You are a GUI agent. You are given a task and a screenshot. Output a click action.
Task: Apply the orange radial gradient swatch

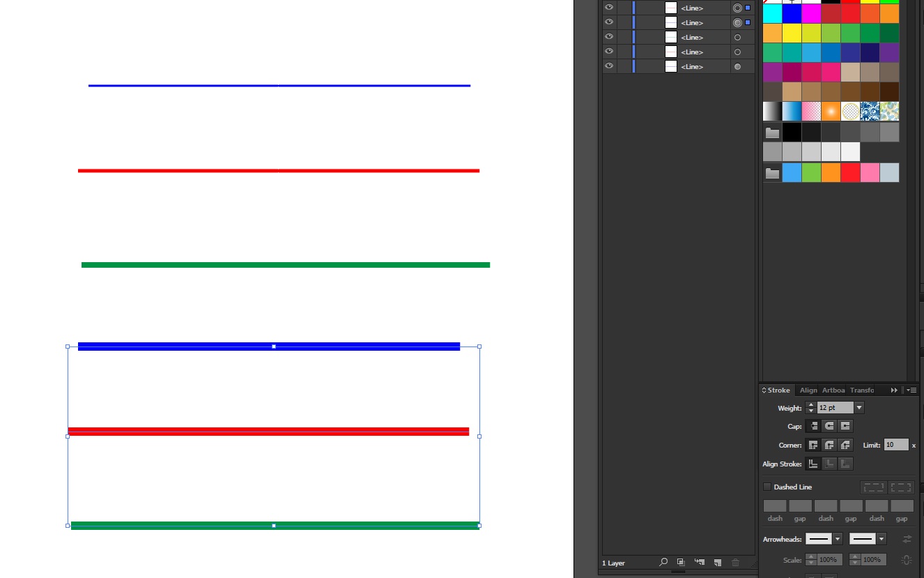[x=831, y=111]
